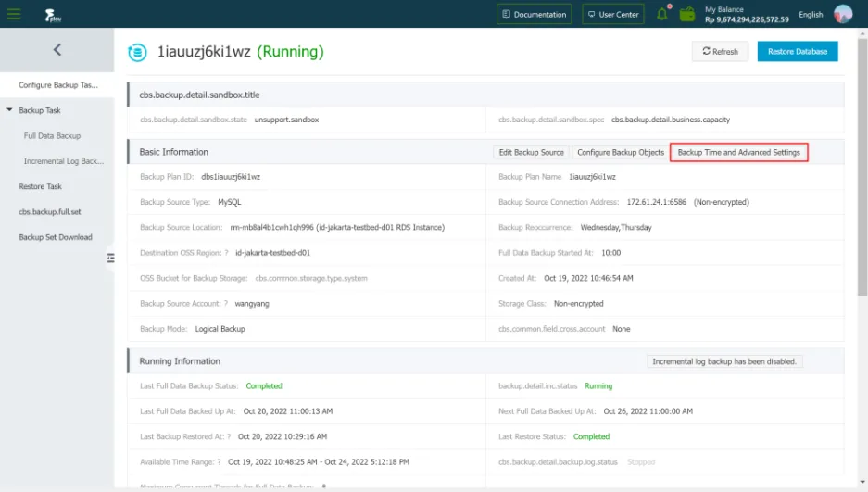The image size is (868, 492).
Task: Open the English language selector
Action: 811,14
